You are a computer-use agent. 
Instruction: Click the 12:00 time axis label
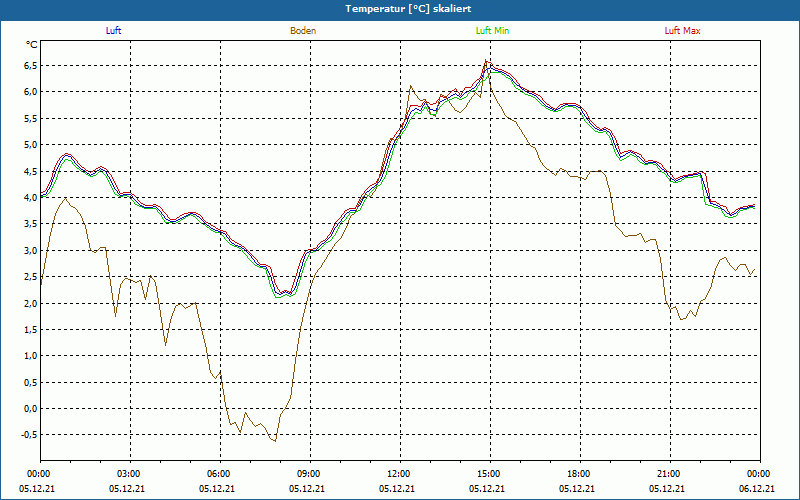click(x=398, y=474)
